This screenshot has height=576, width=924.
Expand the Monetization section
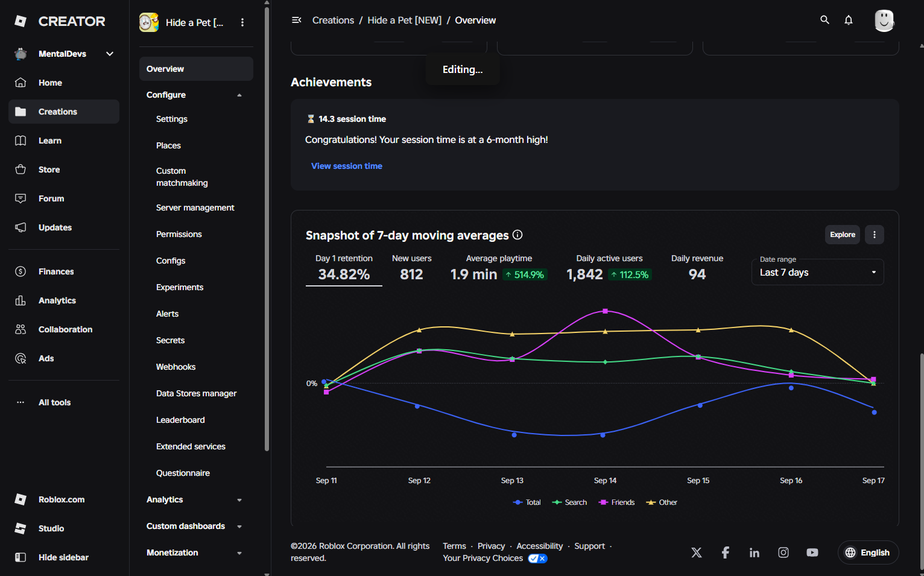pyautogui.click(x=239, y=553)
